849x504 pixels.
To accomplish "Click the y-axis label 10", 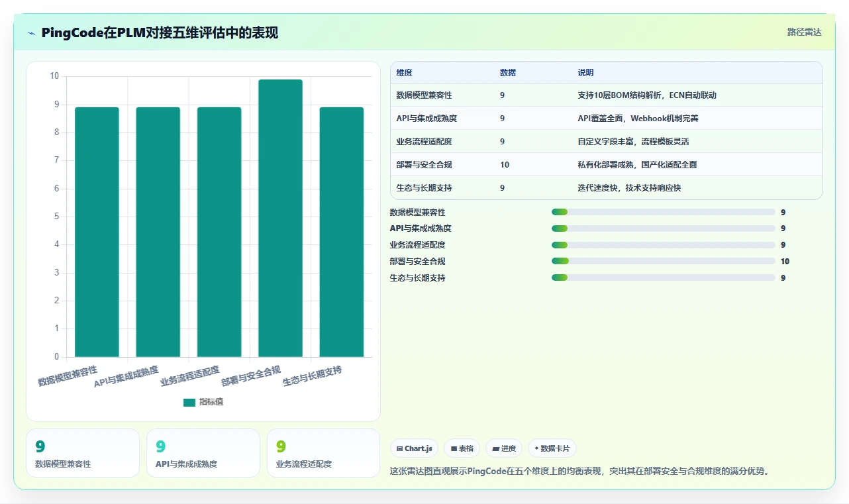I will [x=54, y=76].
